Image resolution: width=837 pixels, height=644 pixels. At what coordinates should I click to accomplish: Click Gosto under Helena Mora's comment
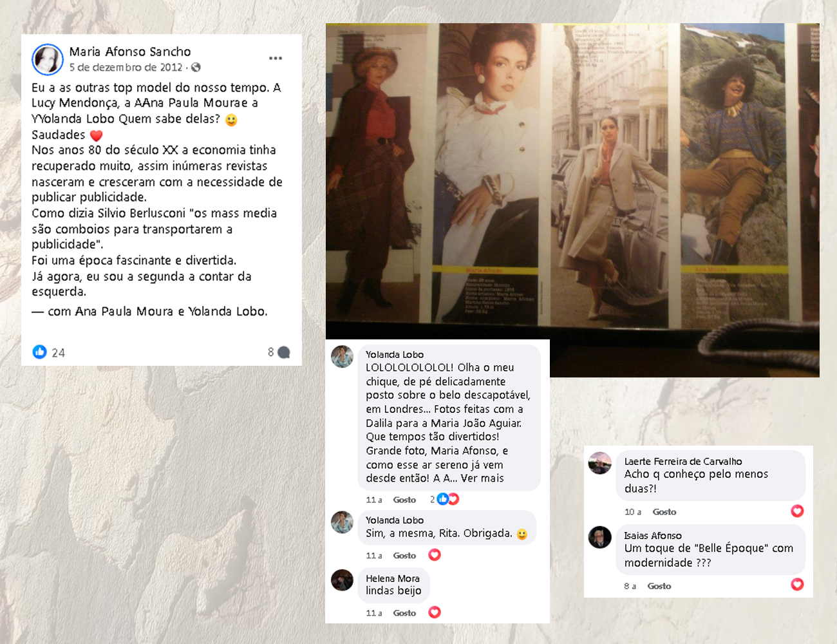pyautogui.click(x=404, y=613)
